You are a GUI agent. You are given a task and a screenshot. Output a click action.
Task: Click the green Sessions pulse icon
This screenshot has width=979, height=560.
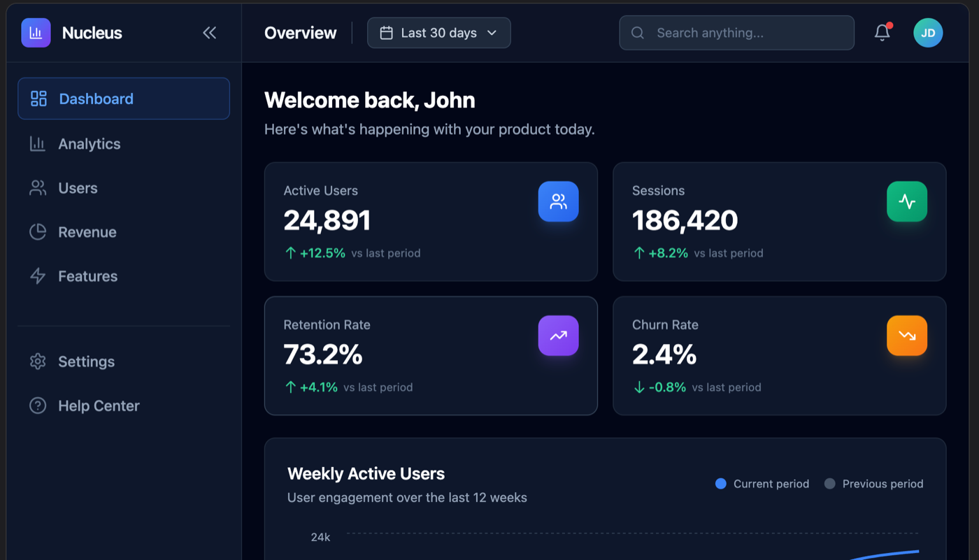(907, 201)
